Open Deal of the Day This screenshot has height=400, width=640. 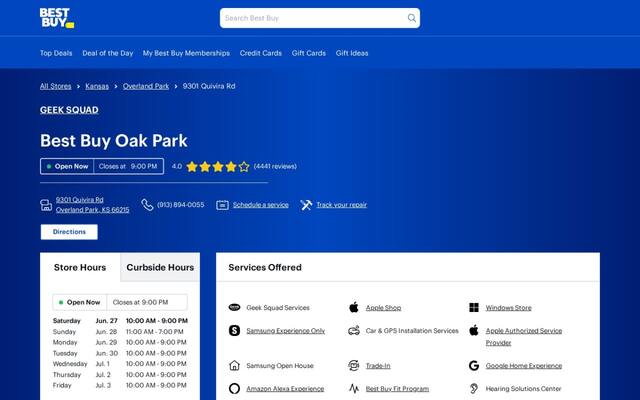point(108,53)
